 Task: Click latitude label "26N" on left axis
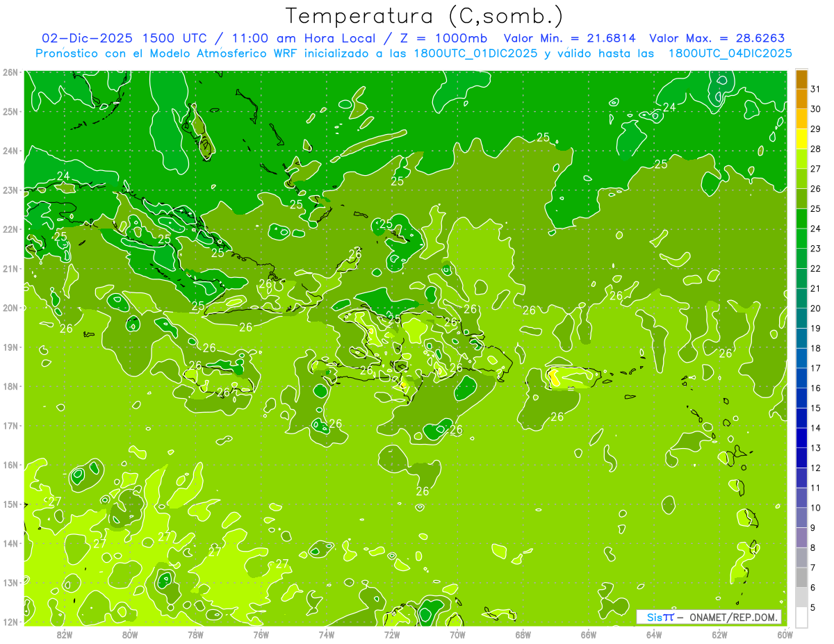pos(10,72)
